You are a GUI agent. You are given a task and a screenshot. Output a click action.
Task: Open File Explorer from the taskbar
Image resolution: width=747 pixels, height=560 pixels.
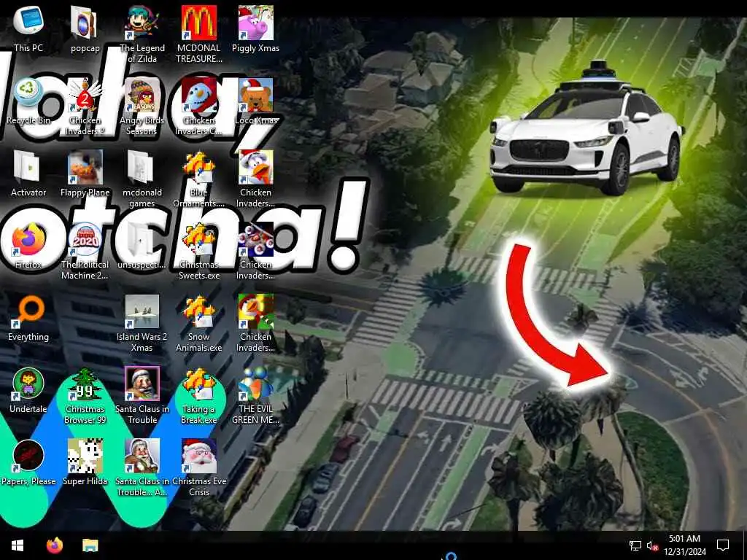(x=90, y=545)
